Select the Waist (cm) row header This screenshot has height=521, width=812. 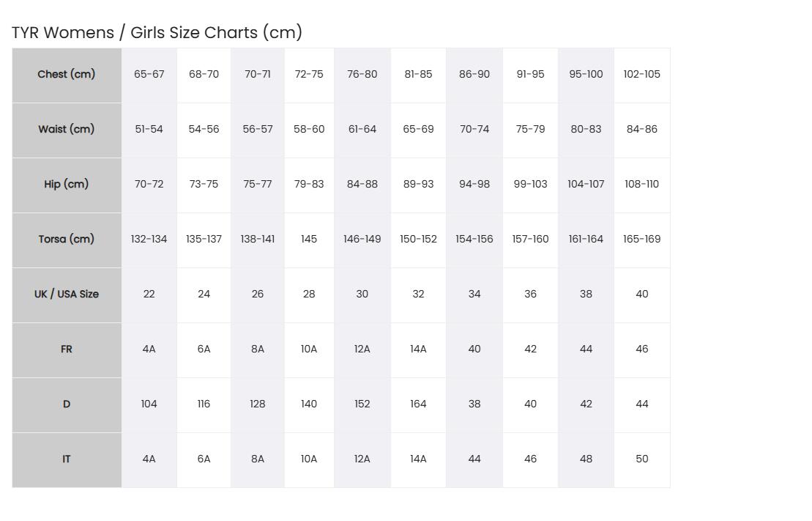point(67,130)
